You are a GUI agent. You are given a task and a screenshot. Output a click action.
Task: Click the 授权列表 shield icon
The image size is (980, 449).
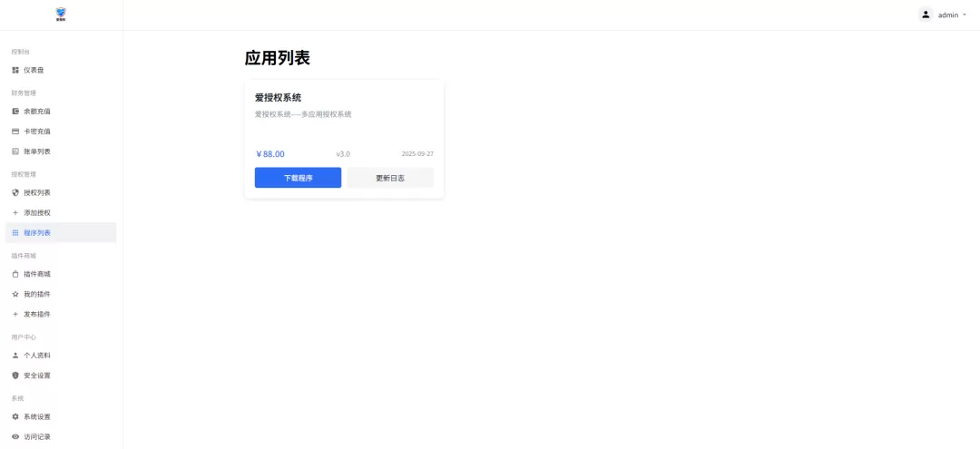15,192
